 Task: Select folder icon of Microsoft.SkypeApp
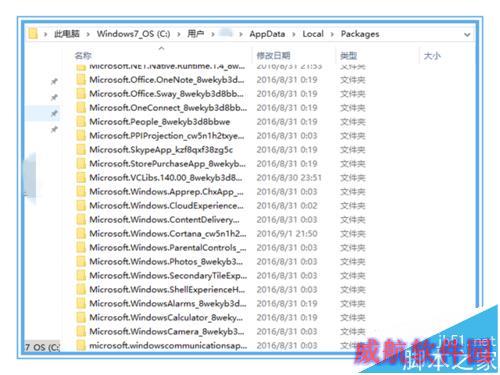(x=81, y=150)
